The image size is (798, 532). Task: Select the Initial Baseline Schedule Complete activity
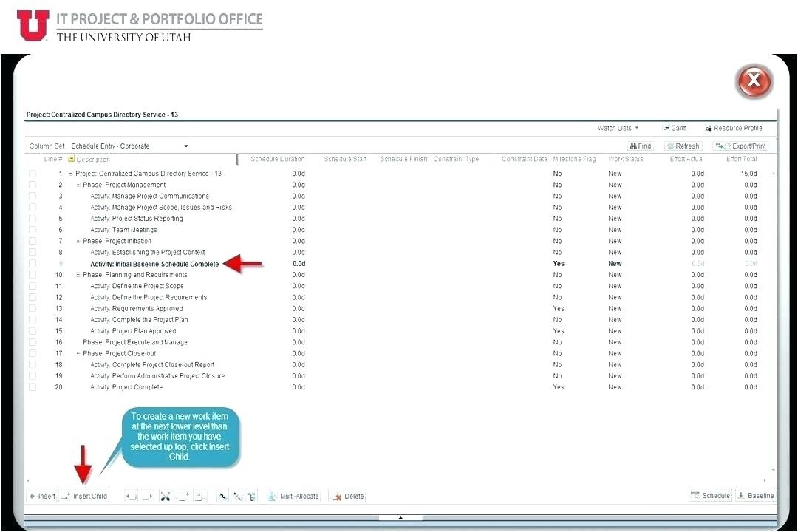(x=154, y=264)
